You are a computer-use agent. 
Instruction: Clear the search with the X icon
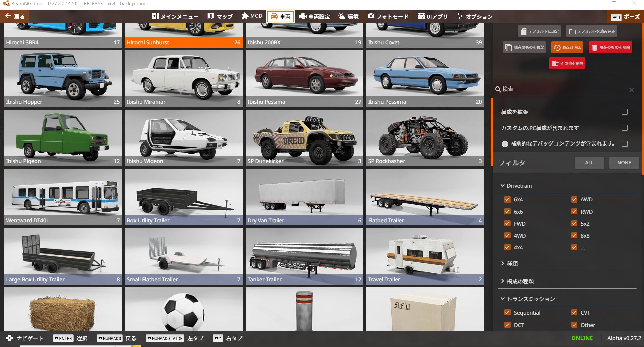(632, 90)
